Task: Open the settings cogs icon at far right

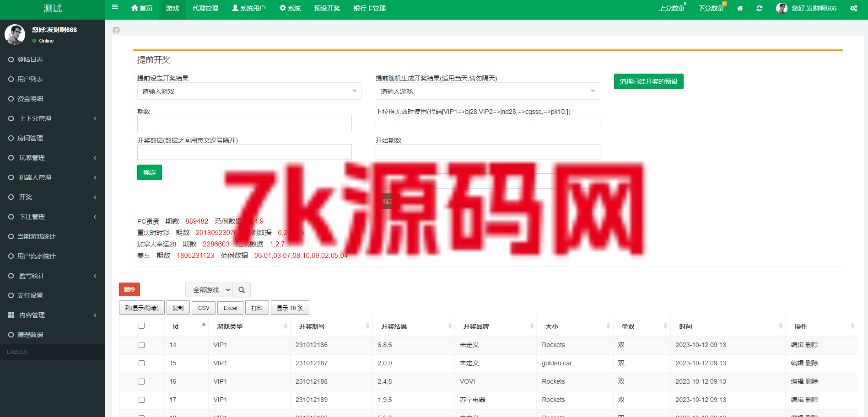Action: click(x=854, y=8)
